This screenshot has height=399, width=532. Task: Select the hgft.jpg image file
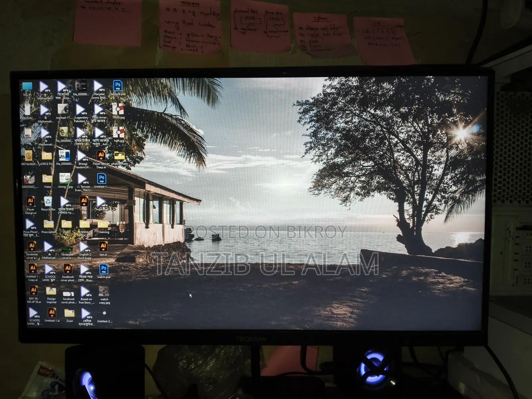tap(119, 135)
